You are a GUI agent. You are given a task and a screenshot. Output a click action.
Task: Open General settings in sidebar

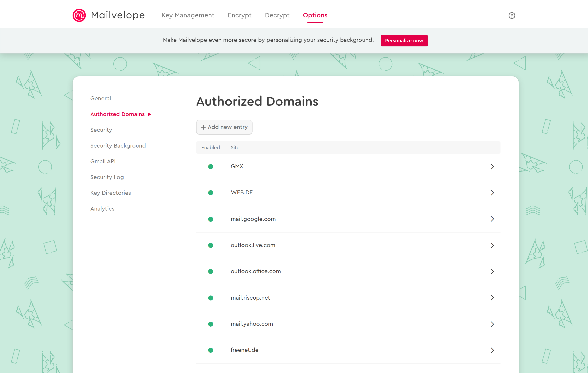pos(100,98)
